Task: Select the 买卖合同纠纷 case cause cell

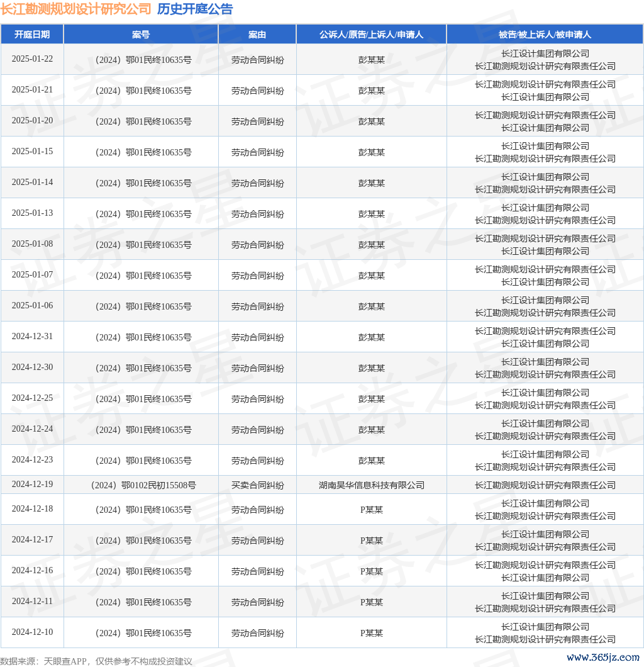Action: (257, 485)
